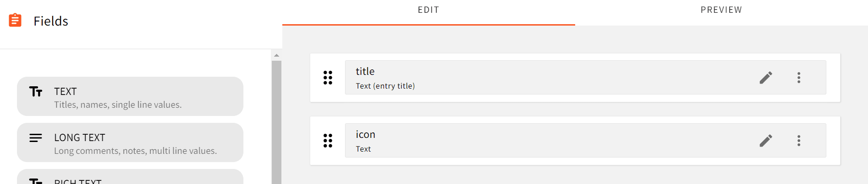Select the field name "title"
The width and height of the screenshot is (868, 184).
(365, 72)
